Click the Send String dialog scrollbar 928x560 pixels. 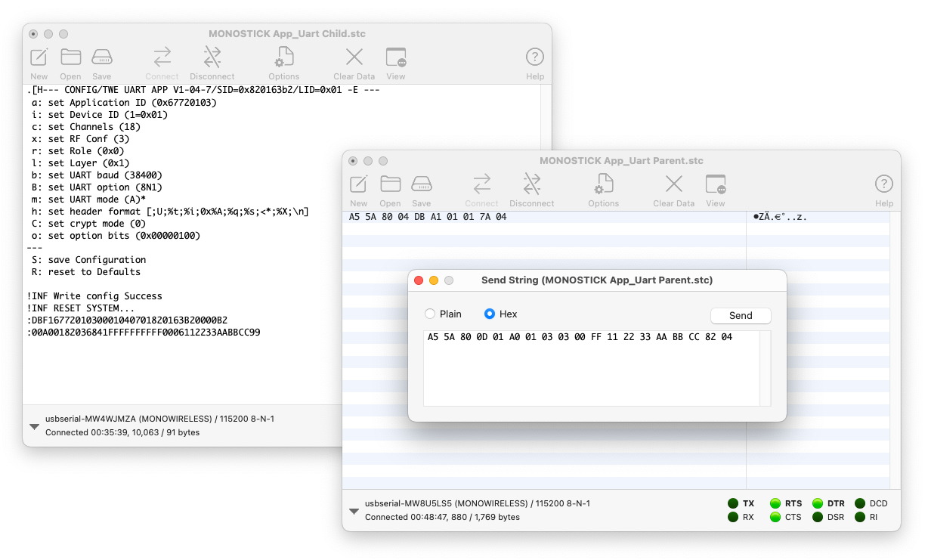(x=765, y=368)
